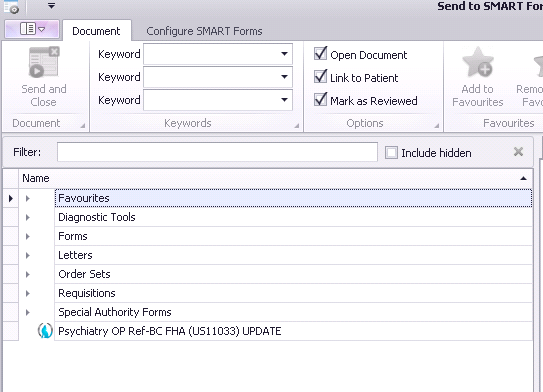Select the Letters row

(293, 255)
